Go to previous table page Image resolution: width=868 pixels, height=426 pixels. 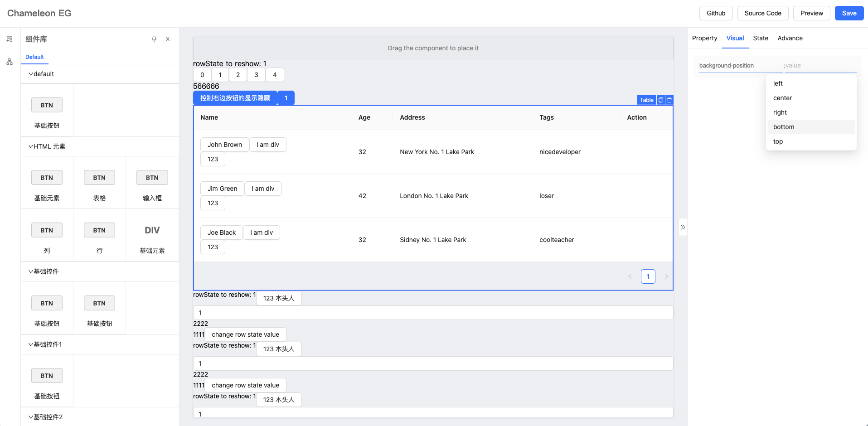(x=630, y=276)
